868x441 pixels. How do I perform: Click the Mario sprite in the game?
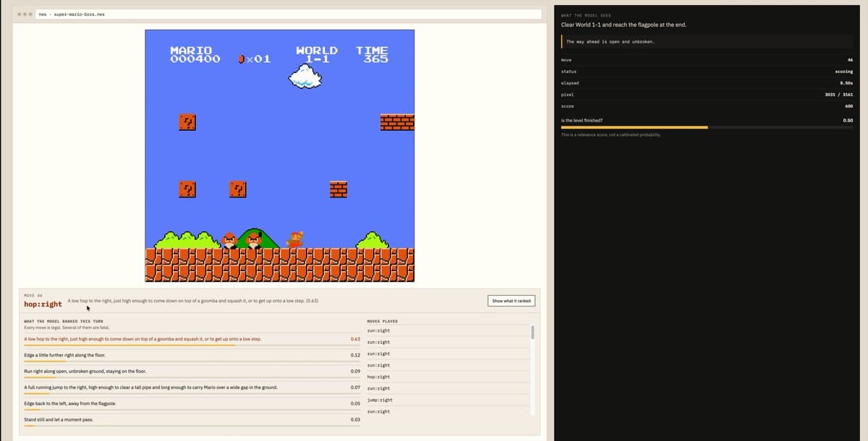pyautogui.click(x=295, y=239)
